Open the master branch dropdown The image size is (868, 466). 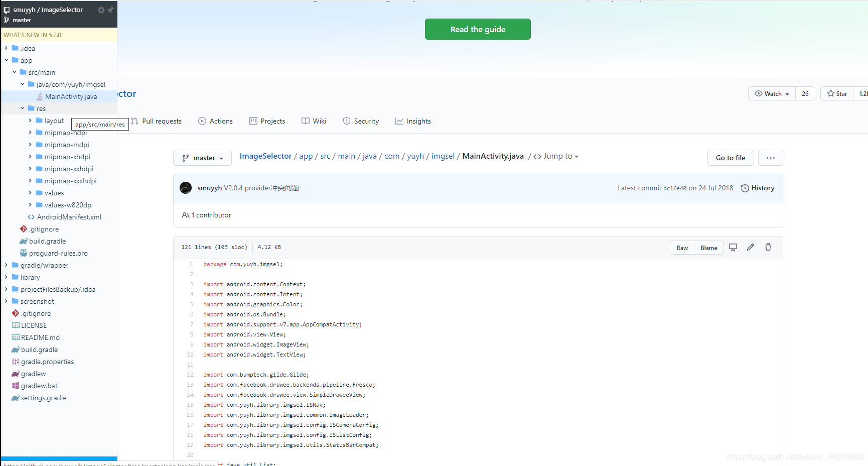tap(202, 158)
